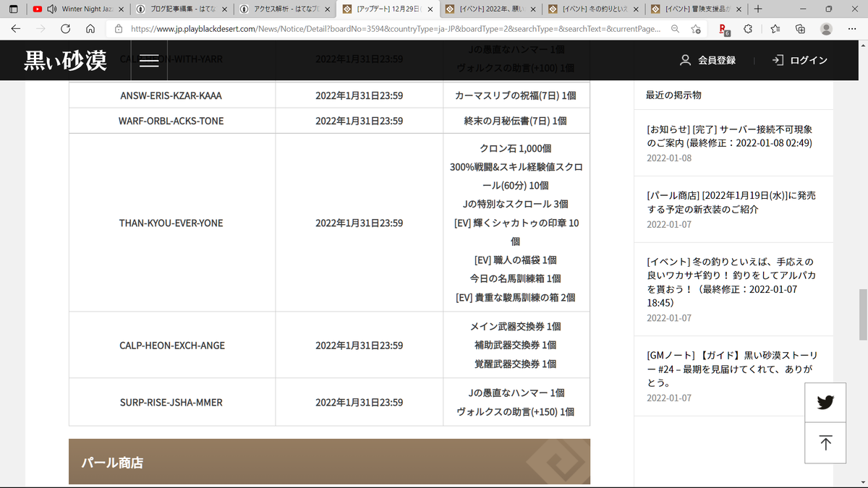Image resolution: width=868 pixels, height=488 pixels.
Task: Open the Collections icon
Action: (x=800, y=29)
